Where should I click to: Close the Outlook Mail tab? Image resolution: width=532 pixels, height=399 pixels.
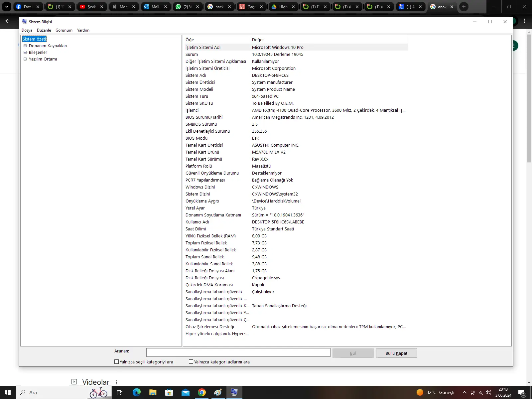tap(166, 7)
